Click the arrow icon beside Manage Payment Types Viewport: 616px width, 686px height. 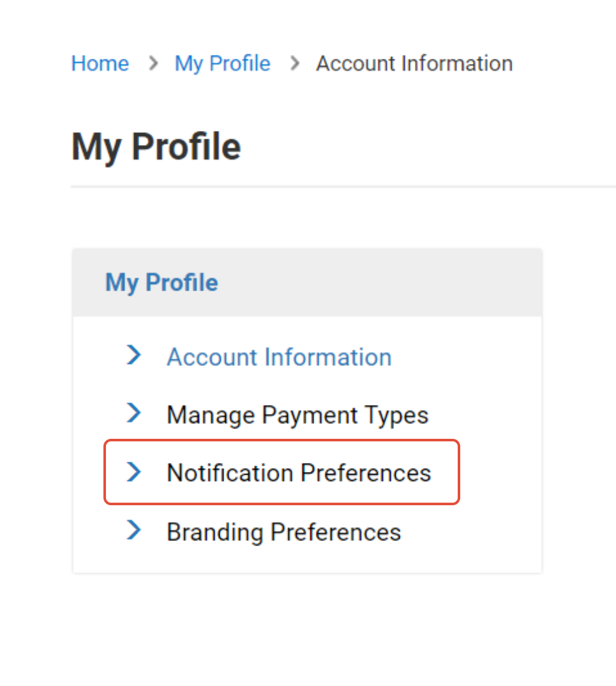tap(134, 413)
